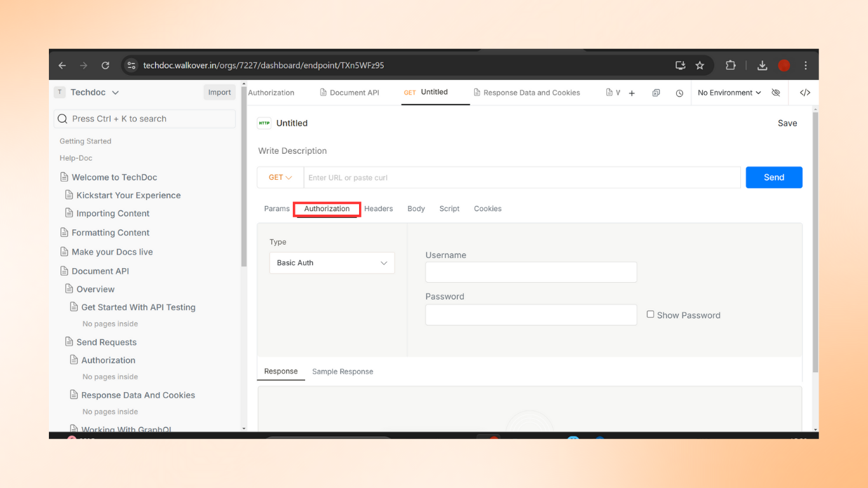The width and height of the screenshot is (868, 488).
Task: Click the Username input field
Action: coord(531,272)
